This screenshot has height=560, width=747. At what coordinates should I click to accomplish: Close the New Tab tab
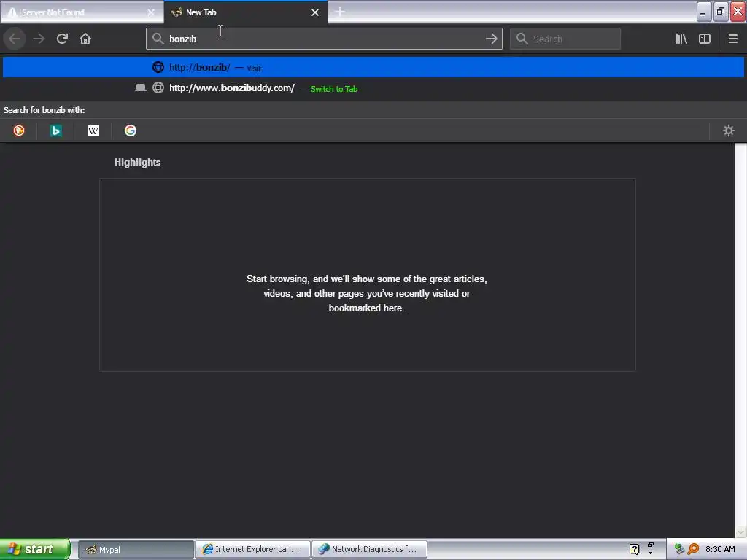(315, 12)
